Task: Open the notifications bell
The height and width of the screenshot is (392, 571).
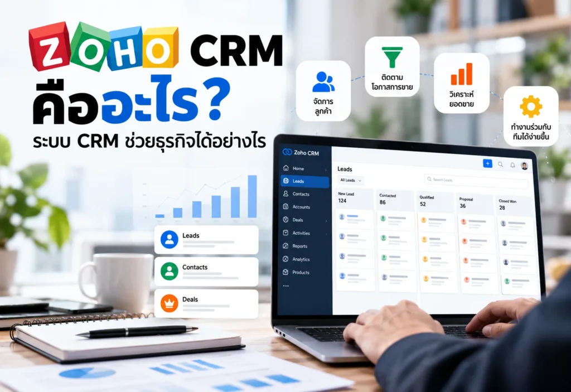Action: [x=512, y=166]
